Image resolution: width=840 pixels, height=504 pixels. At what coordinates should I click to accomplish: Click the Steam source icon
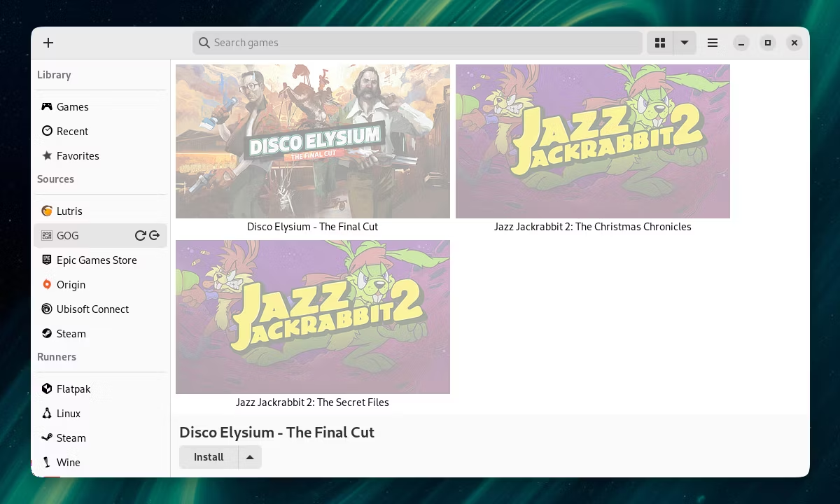[x=47, y=333]
